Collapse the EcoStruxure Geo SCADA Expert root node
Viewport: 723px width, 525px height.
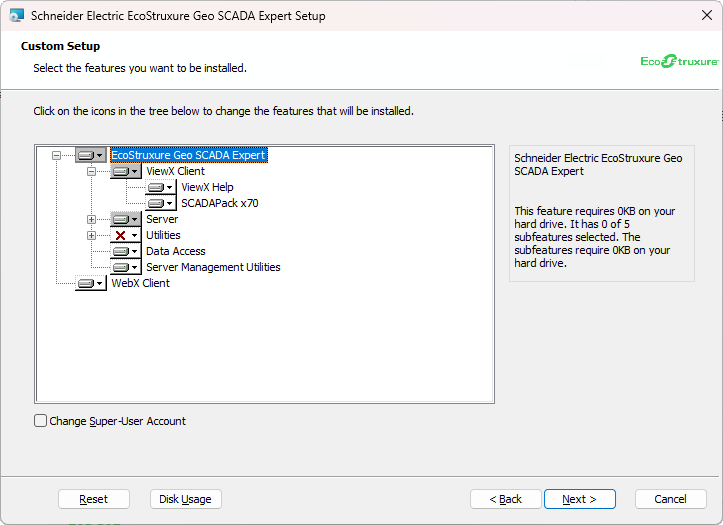point(57,155)
